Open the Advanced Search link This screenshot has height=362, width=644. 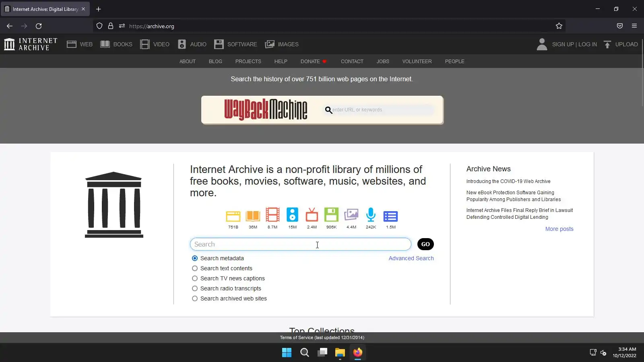(411, 258)
